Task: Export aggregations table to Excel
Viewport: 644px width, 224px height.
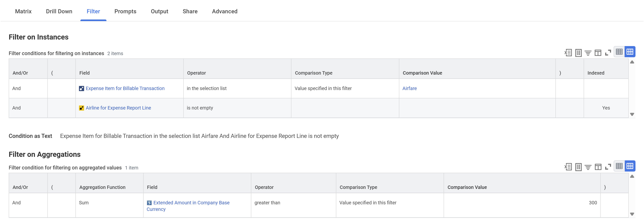Action: tap(568, 167)
